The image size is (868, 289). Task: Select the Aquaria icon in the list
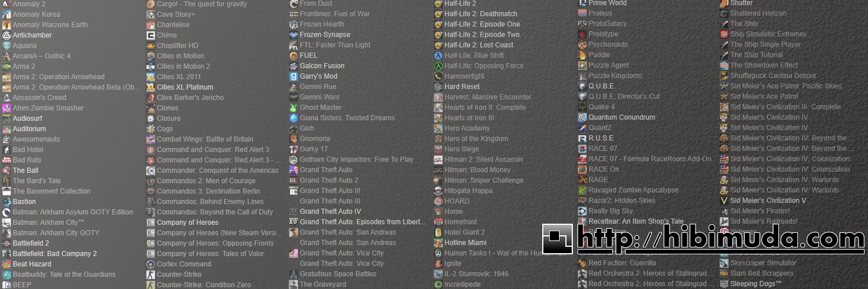tap(6, 46)
